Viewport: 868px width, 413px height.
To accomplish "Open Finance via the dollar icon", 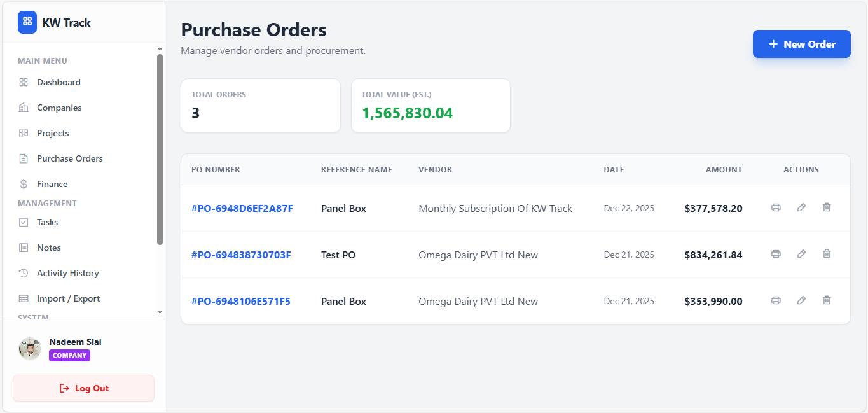I will [23, 183].
